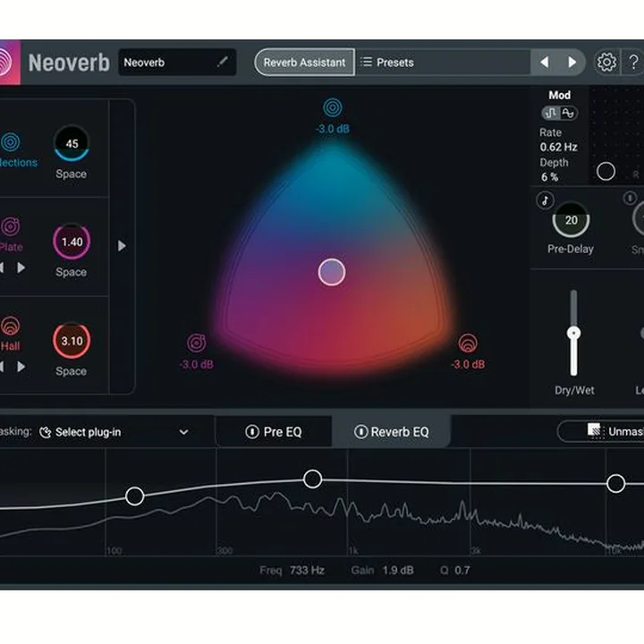Go to the previous preset
The width and height of the screenshot is (644, 644).
(x=545, y=63)
